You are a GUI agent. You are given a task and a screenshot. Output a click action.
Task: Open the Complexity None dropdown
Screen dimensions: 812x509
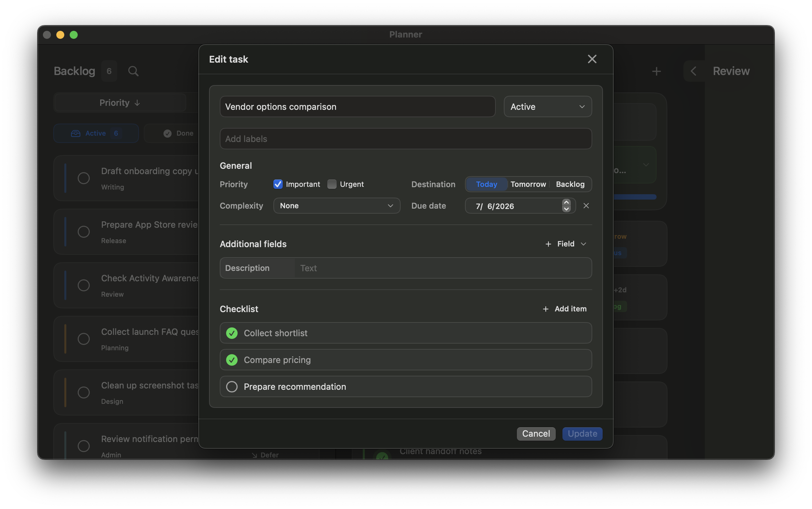[x=337, y=206]
